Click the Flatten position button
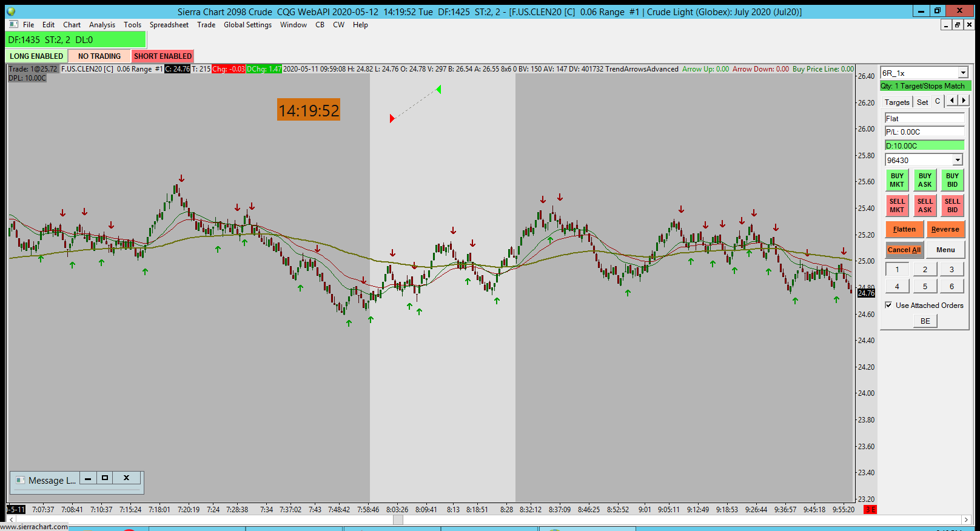The height and width of the screenshot is (531, 980). coord(904,229)
